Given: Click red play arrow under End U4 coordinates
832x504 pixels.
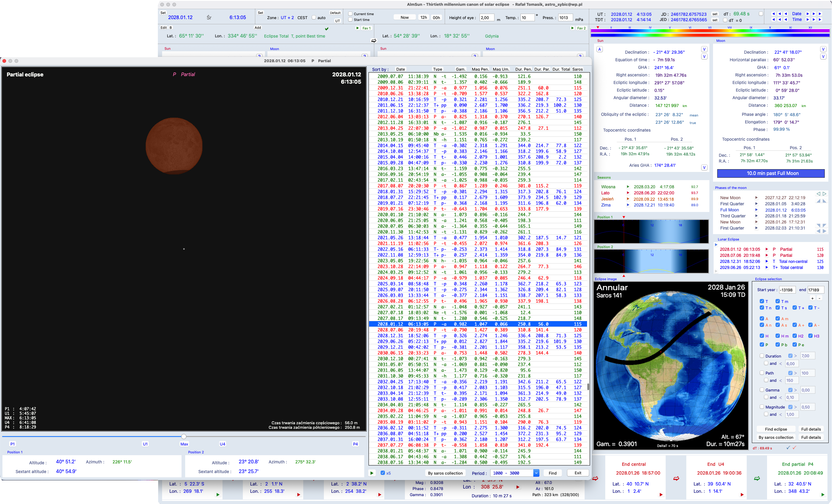Looking at the screenshot, I should pyautogui.click(x=742, y=495).
